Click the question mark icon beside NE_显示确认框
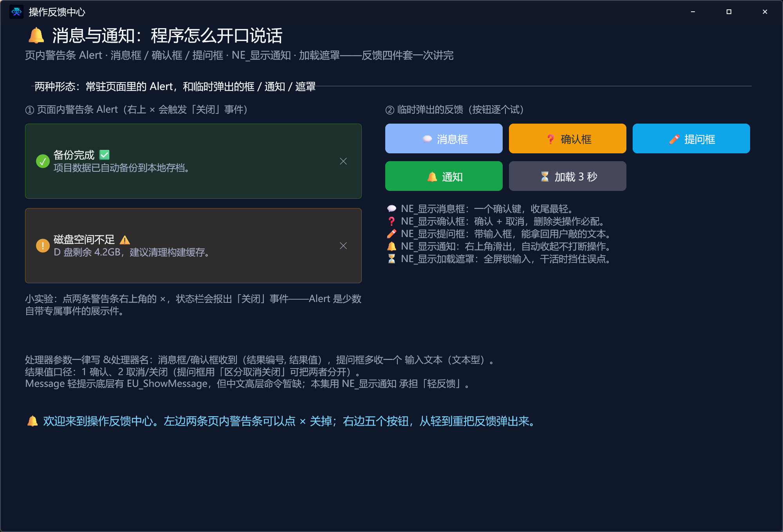 (x=391, y=221)
